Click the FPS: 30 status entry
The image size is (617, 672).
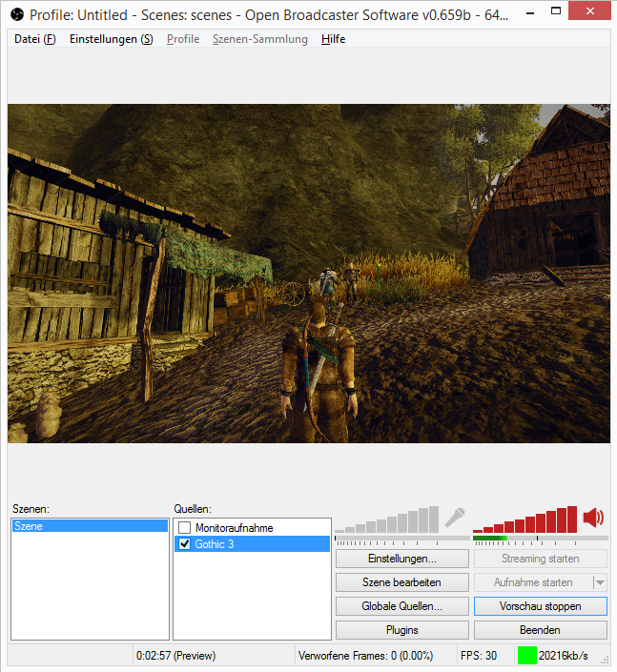[x=479, y=656]
